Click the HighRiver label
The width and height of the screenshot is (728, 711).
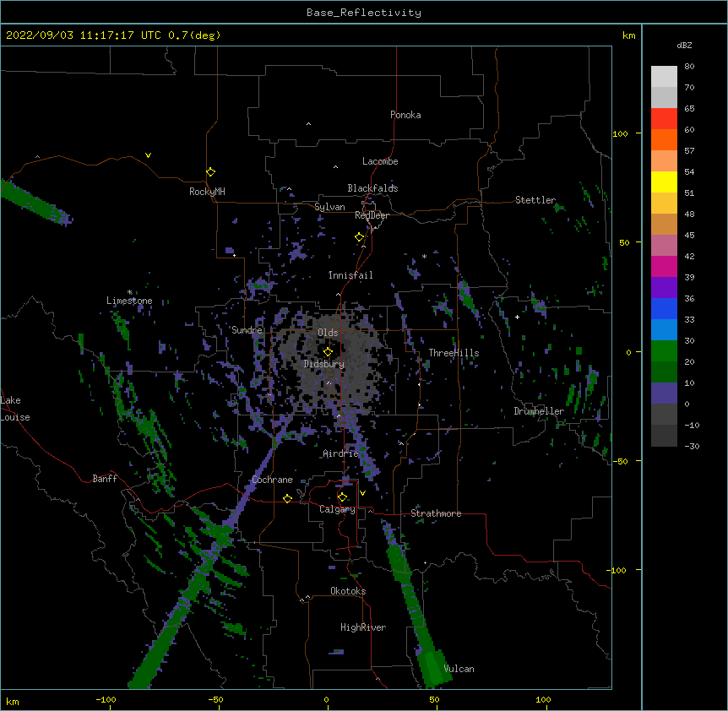tap(363, 627)
